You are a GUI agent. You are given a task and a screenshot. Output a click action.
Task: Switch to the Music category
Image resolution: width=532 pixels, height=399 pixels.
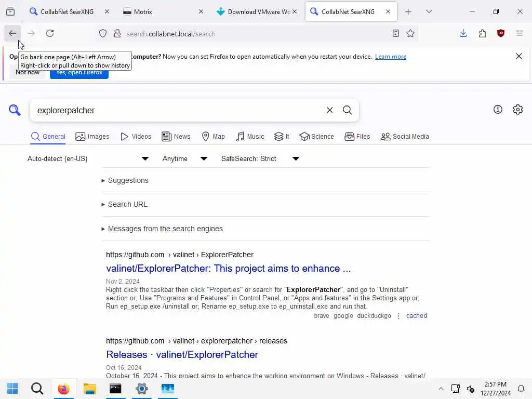[250, 137]
